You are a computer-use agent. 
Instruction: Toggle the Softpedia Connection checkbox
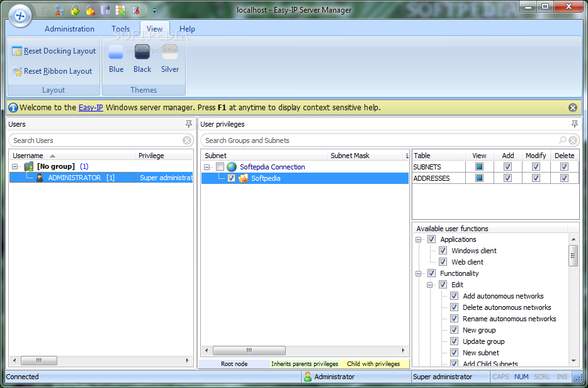(220, 167)
